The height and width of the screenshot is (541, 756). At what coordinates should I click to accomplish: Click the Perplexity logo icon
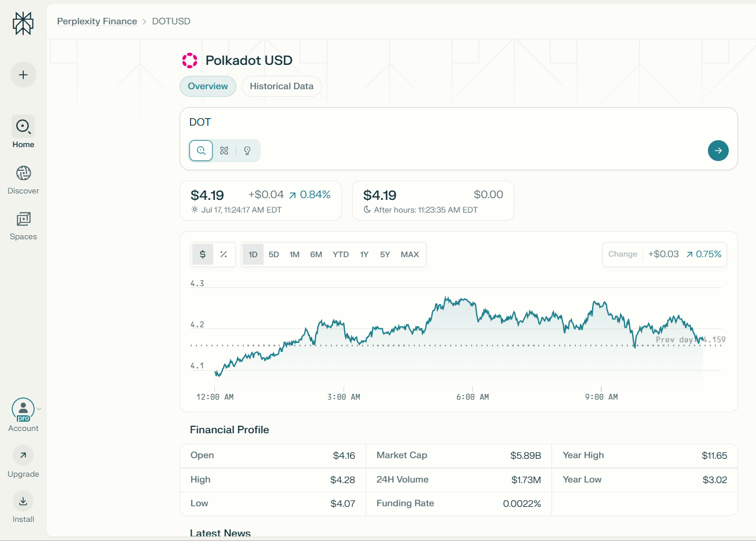[23, 24]
